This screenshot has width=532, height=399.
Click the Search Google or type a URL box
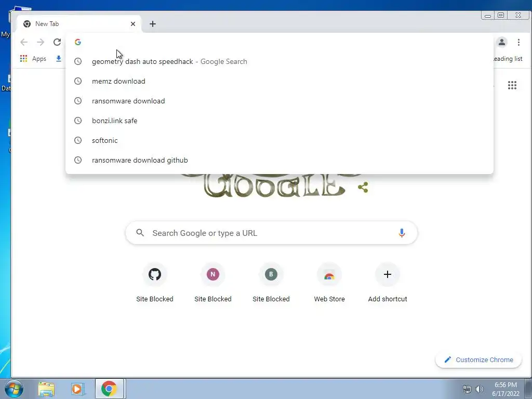271,233
